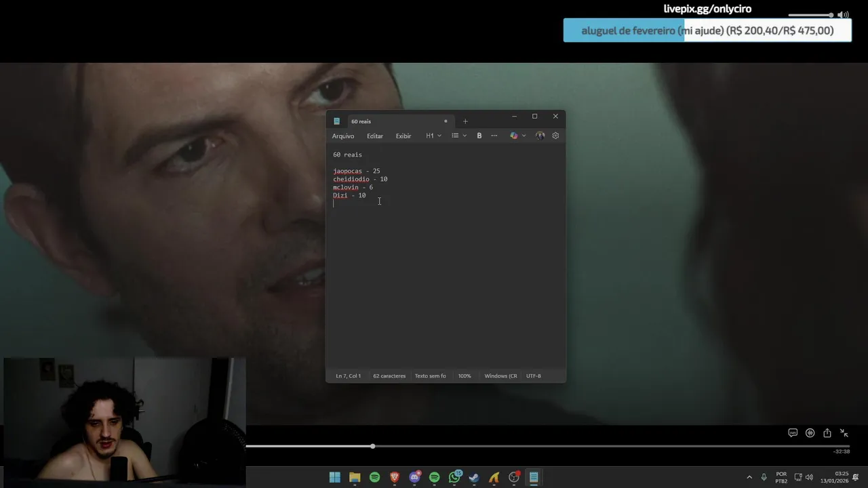Screen dimensions: 868x488
Task: Open the Editar menu
Action: pos(375,136)
